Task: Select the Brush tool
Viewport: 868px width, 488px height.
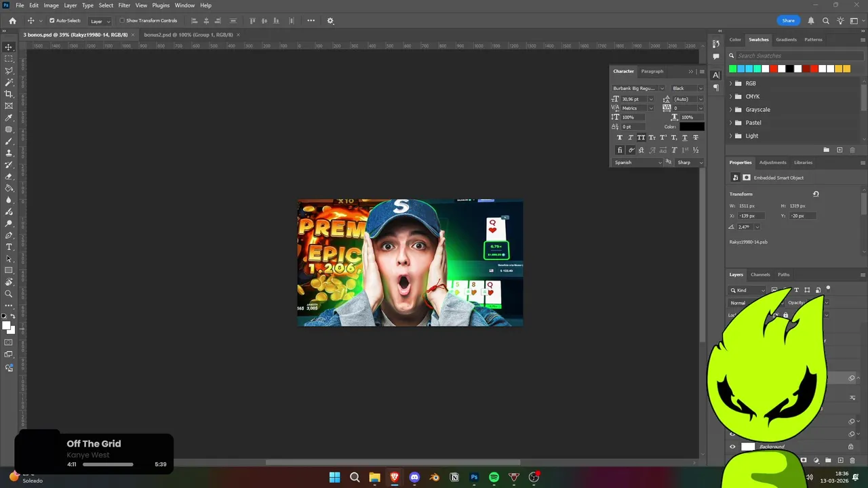Action: pos(9,141)
